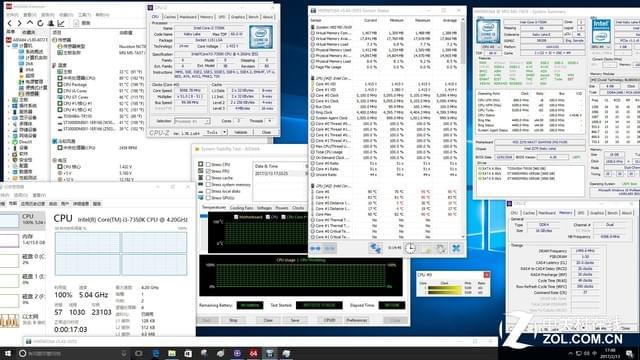Click the AIDA64 up-level arrow icon
The height and width of the screenshot is (360, 640).
[30, 23]
